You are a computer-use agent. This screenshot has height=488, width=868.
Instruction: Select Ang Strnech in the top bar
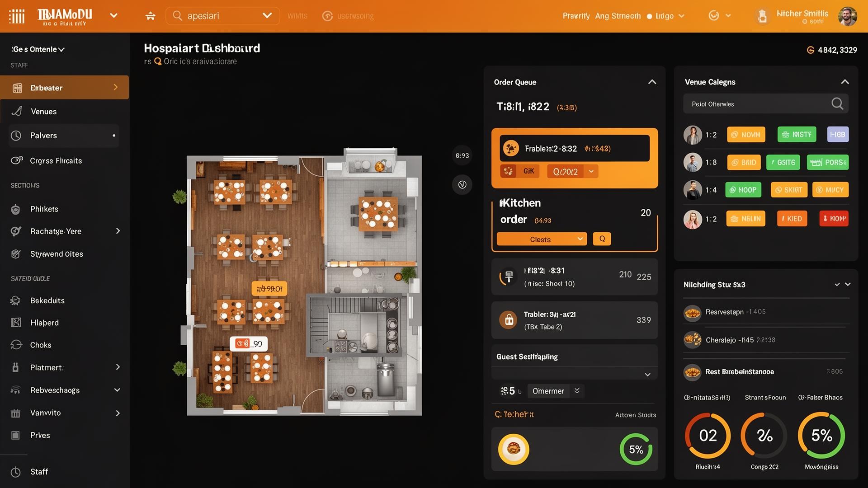pyautogui.click(x=618, y=15)
